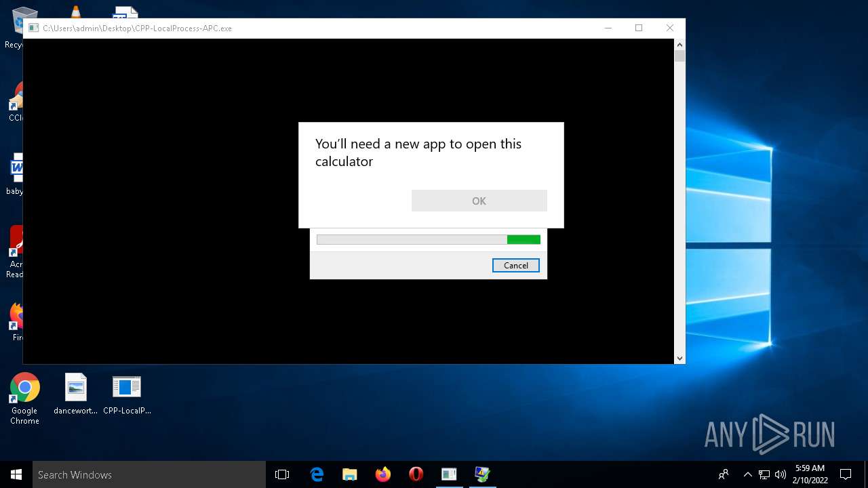Open the Acrobat Reader desktop shortcut
Viewport: 868px width, 488px height.
[16, 252]
